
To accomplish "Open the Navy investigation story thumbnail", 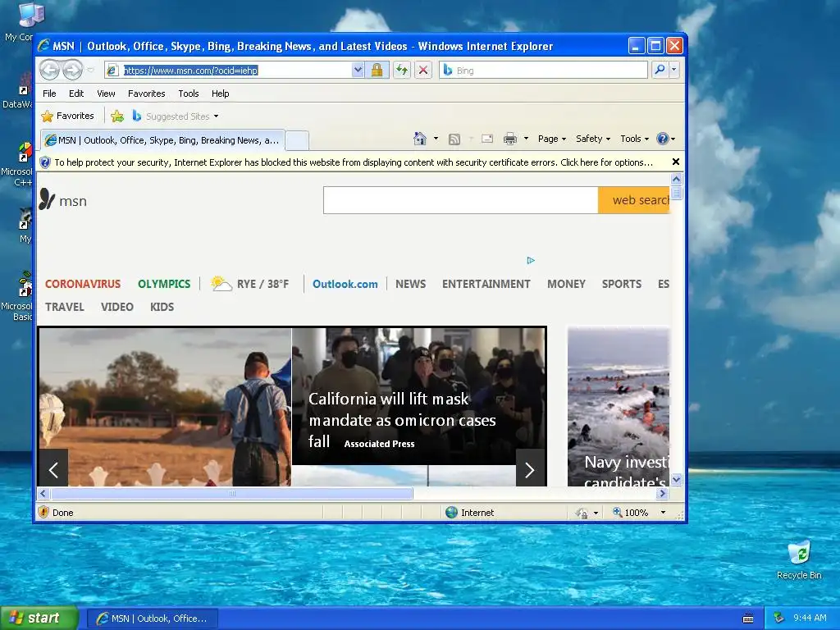I will [x=619, y=407].
